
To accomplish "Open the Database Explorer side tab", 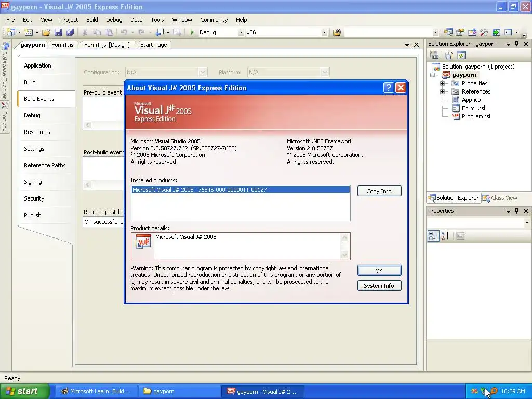I will (4, 70).
